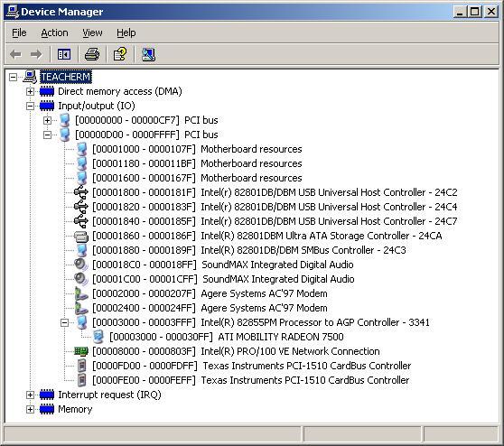504x446 pixels.
Task: Open the Help menu
Action: 126,33
